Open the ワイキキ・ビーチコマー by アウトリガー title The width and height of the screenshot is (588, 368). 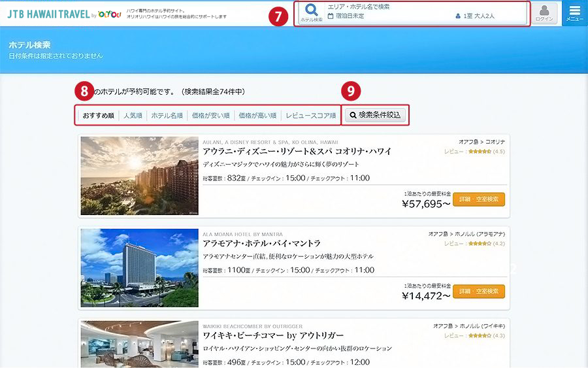click(273, 335)
